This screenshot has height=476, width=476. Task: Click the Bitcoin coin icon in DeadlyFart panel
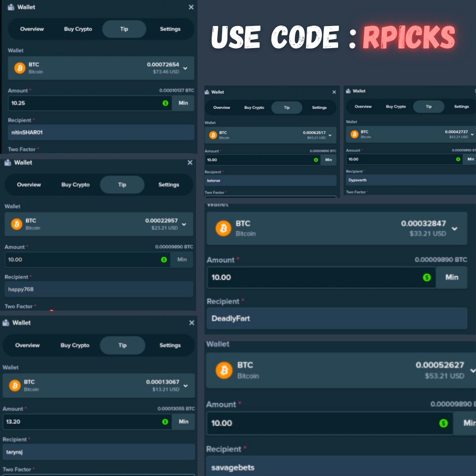pyautogui.click(x=223, y=228)
